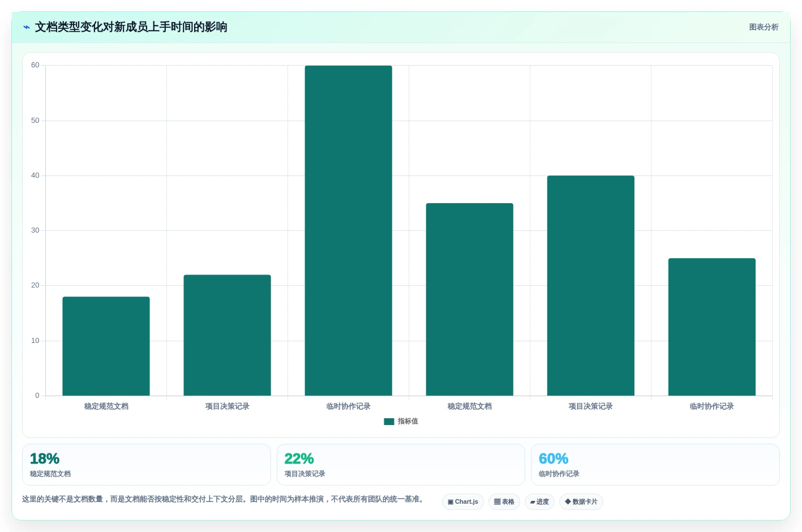Viewport: 802px width, 532px height.
Task: Click the y-axis label 0
Action: [37, 396]
